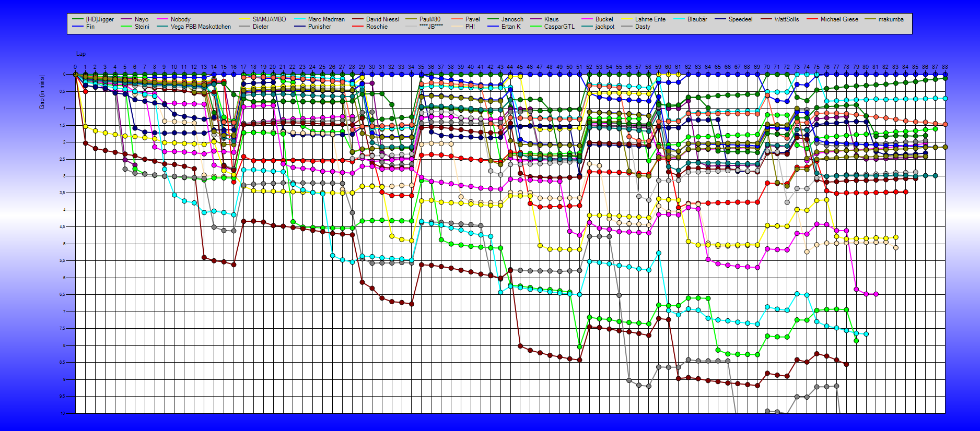Click the gap value 0 label
Image resolution: width=980 pixels, height=431 pixels.
[x=64, y=74]
